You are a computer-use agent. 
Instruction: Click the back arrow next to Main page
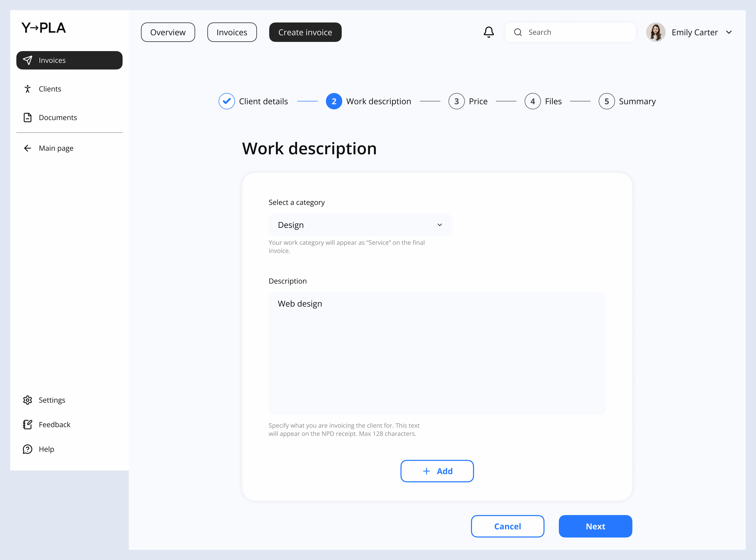pos(27,148)
